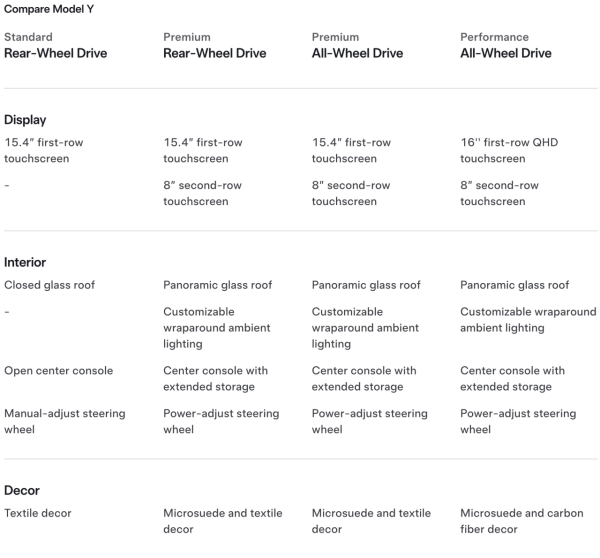The height and width of the screenshot is (558, 600).
Task: Click the "Textile decor" text
Action: (x=38, y=513)
